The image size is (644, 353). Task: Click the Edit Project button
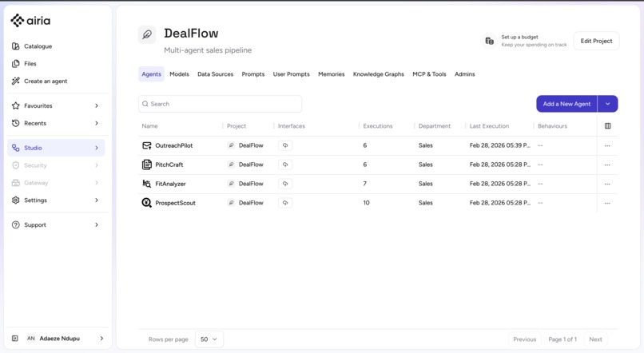click(x=596, y=41)
